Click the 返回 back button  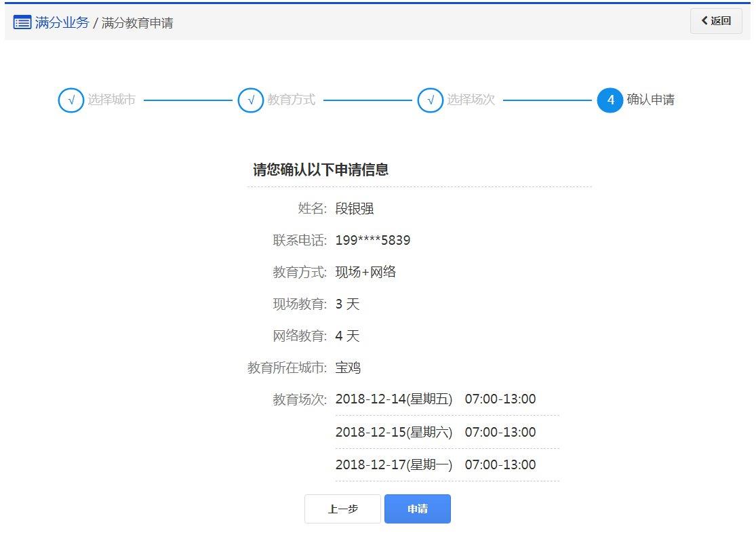coord(716,21)
